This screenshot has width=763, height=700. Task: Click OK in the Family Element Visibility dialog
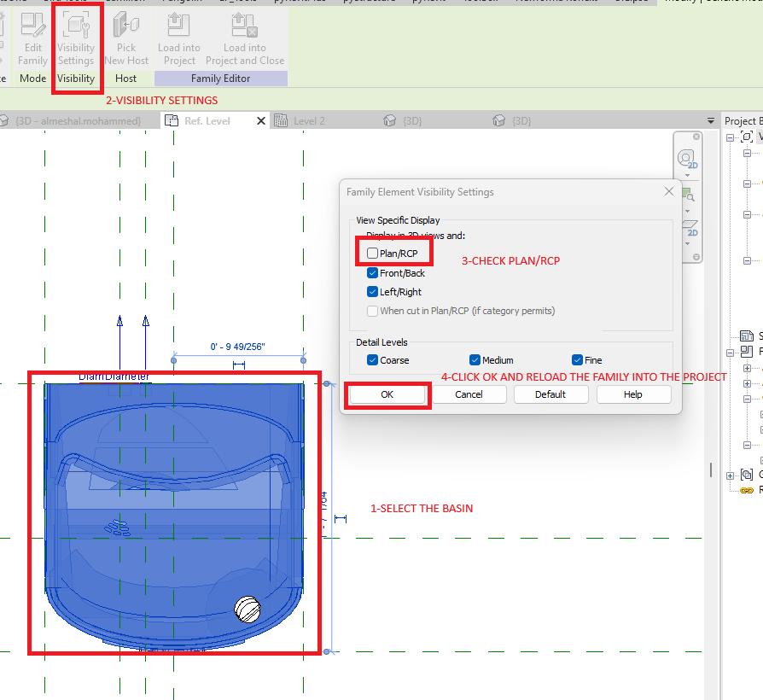pyautogui.click(x=387, y=394)
